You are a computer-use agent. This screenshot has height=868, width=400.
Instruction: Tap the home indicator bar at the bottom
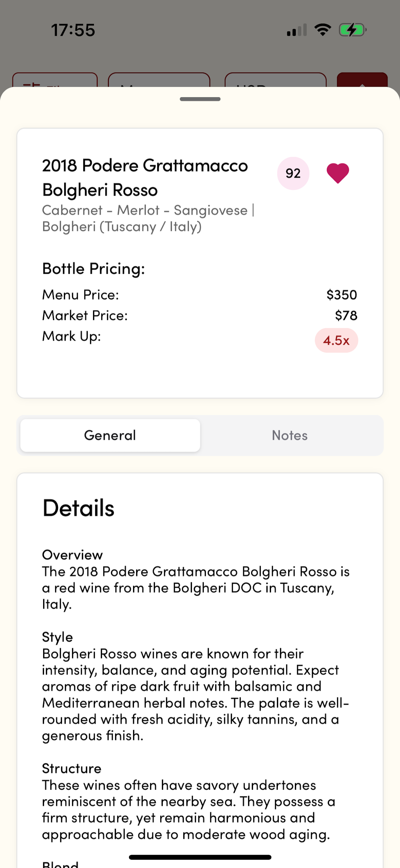pyautogui.click(x=200, y=857)
